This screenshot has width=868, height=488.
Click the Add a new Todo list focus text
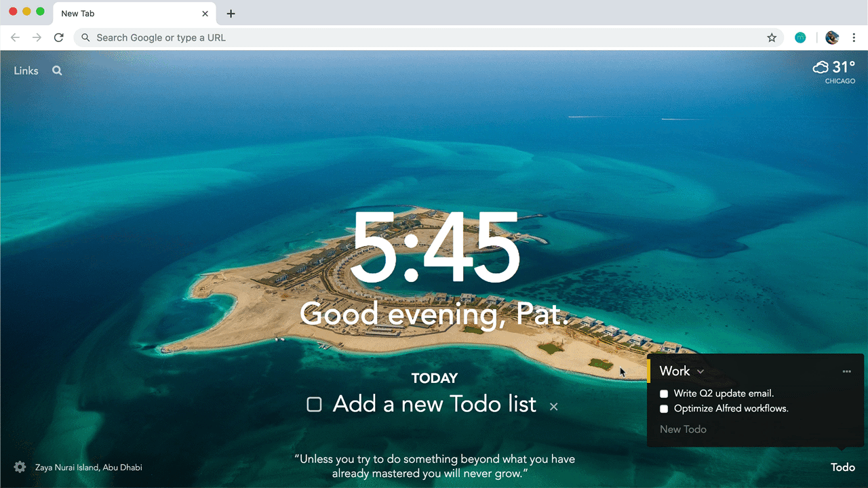(435, 404)
